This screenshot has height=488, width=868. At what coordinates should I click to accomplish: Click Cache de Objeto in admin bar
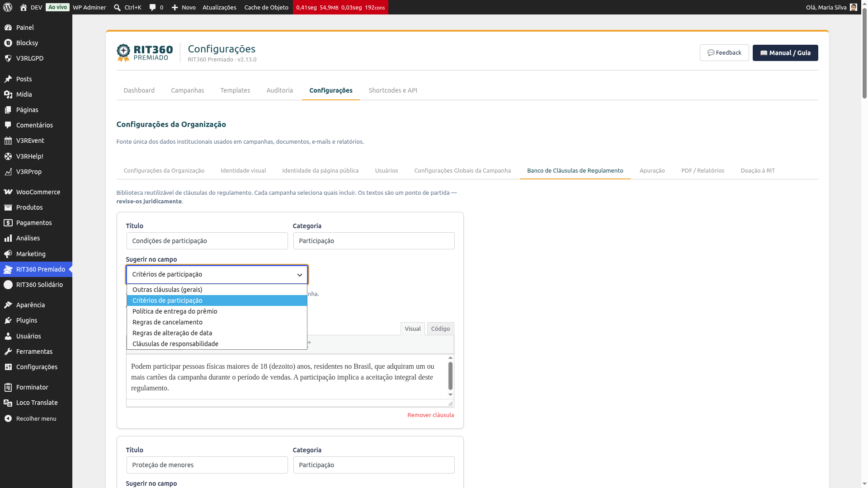266,7
